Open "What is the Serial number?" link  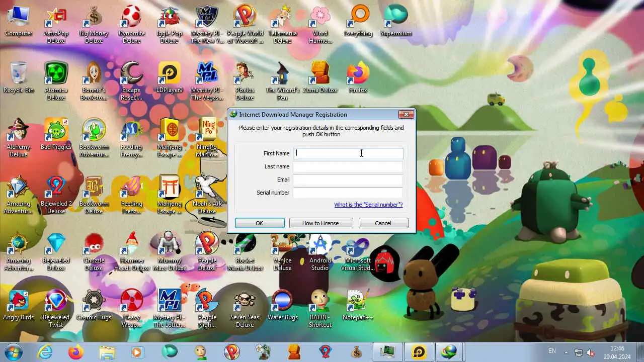[368, 205]
